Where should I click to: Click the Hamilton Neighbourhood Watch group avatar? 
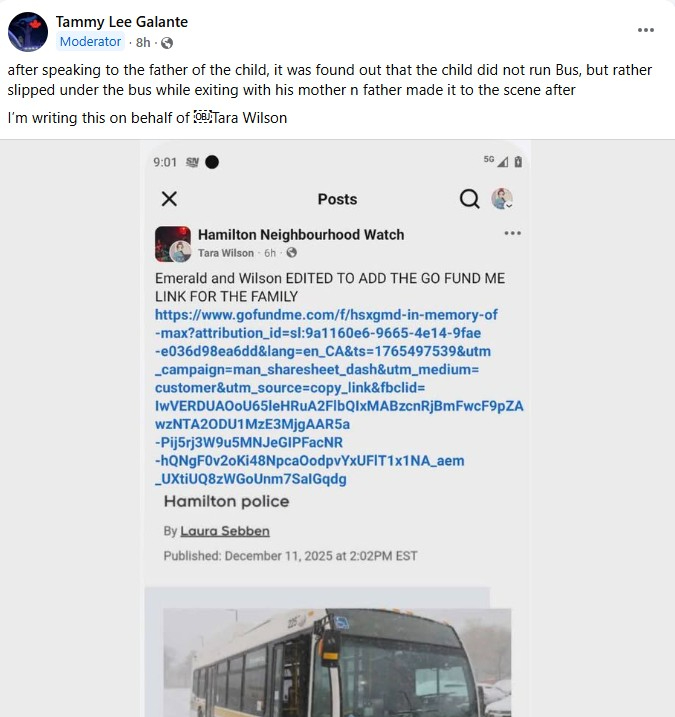173,244
